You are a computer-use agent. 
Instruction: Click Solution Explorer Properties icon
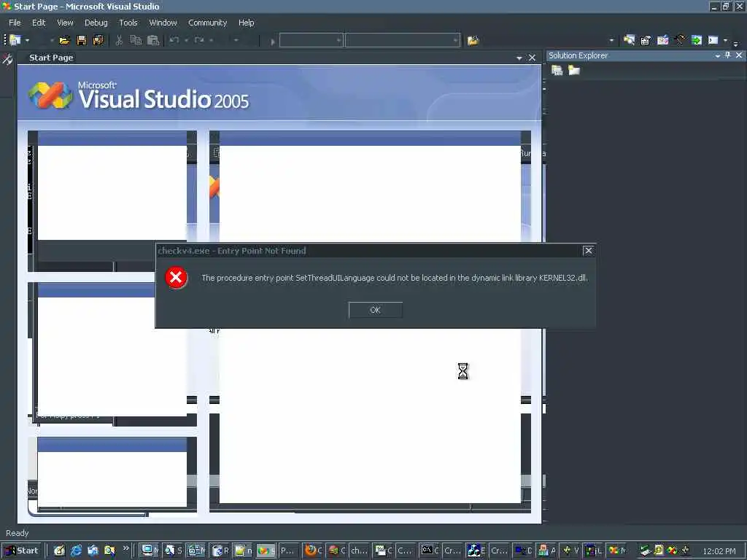557,71
